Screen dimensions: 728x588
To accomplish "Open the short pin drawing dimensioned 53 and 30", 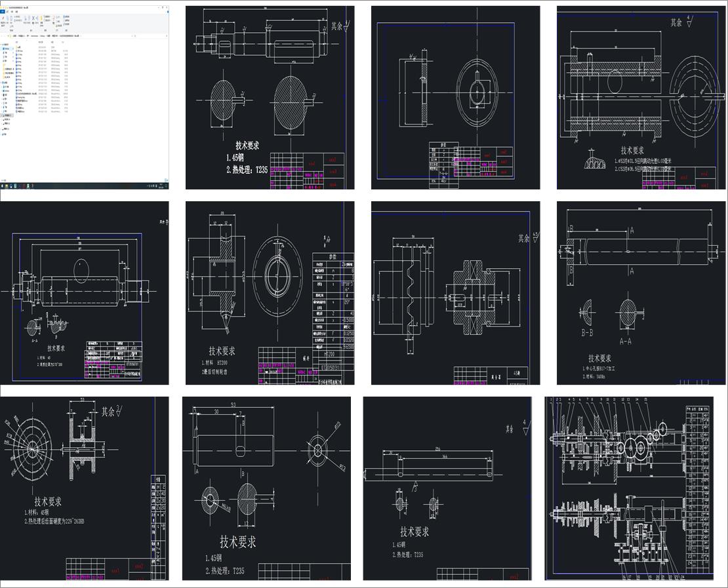I will 266,488.
